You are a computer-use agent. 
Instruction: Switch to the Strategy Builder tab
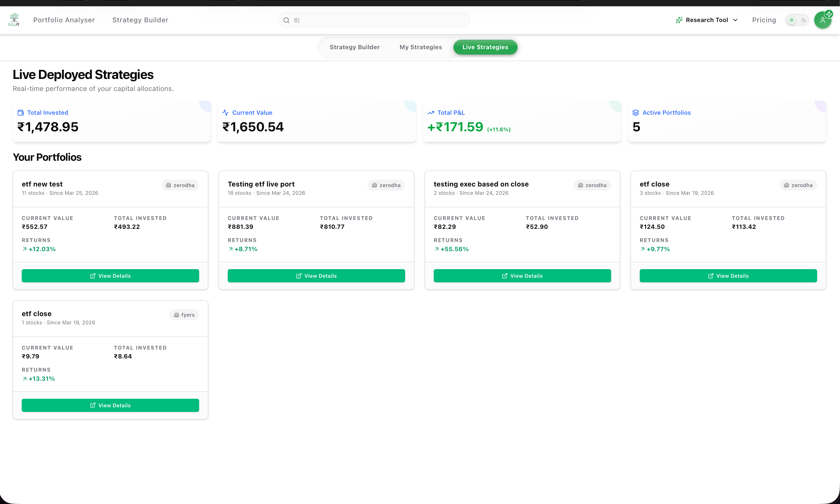[x=354, y=47]
